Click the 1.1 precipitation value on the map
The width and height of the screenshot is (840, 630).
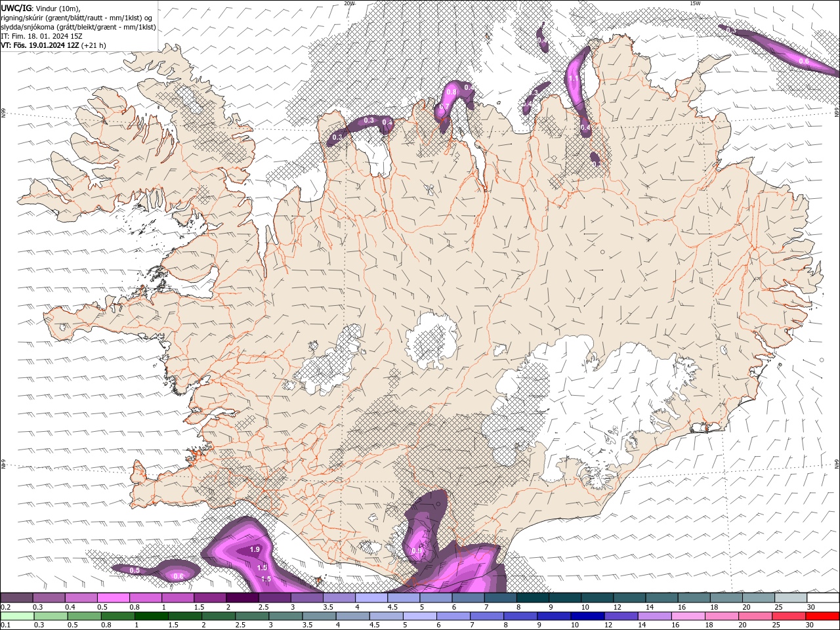tap(574, 79)
